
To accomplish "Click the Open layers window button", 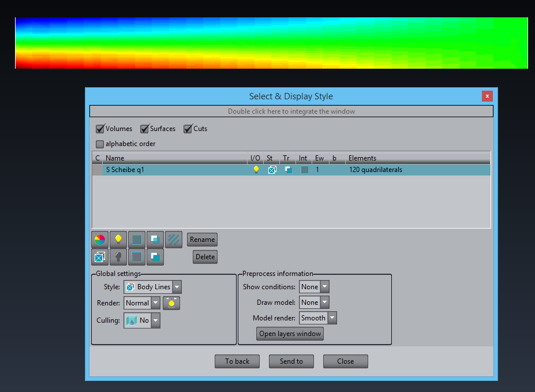I will [x=290, y=334].
